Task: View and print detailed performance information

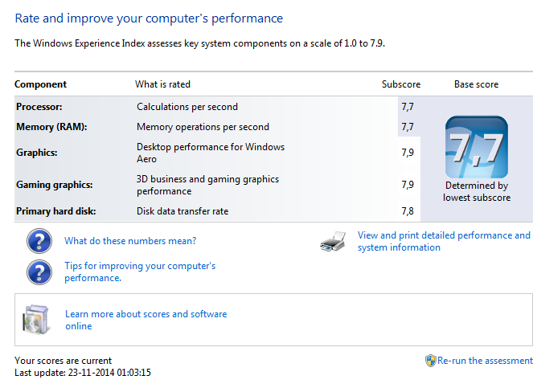Action: pyautogui.click(x=444, y=242)
